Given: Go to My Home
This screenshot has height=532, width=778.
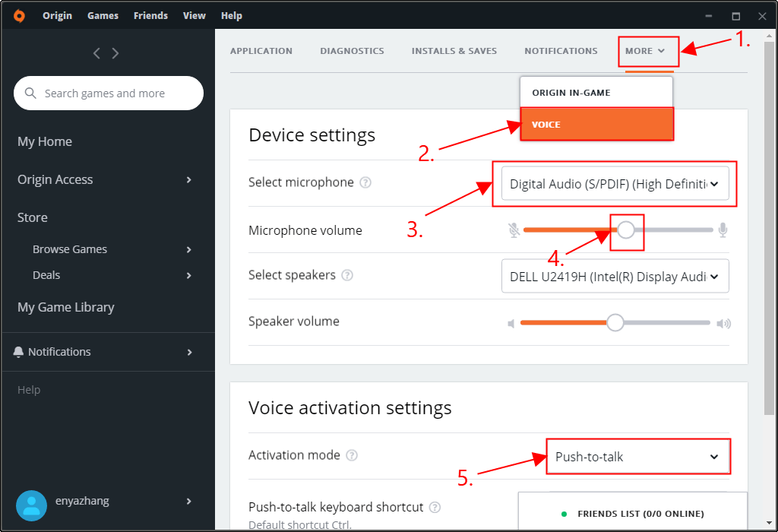Looking at the screenshot, I should 45,141.
